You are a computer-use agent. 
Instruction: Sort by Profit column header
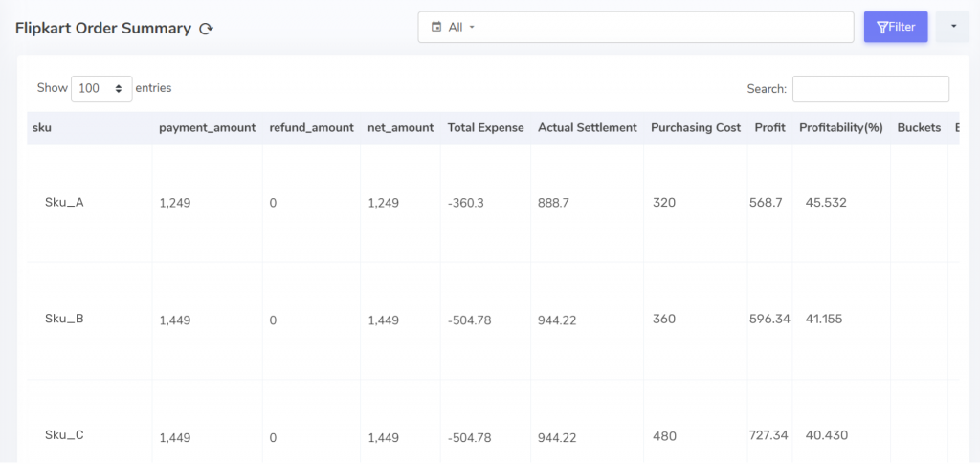pyautogui.click(x=770, y=128)
